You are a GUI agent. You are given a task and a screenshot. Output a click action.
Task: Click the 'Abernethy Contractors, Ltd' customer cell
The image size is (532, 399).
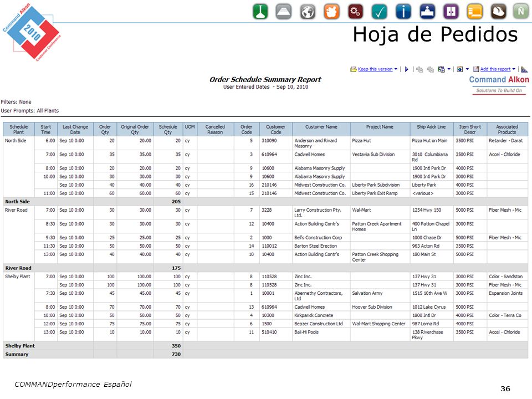[x=321, y=296]
